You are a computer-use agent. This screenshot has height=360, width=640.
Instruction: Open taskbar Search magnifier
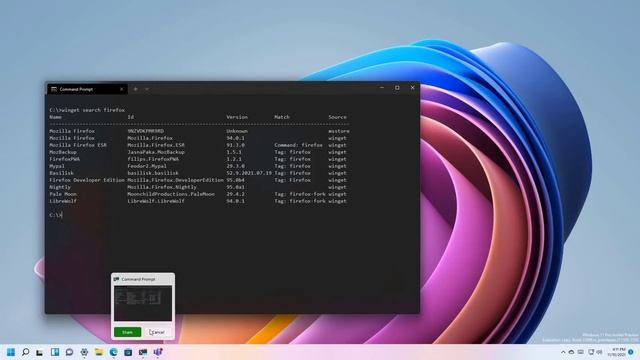[x=25, y=352]
